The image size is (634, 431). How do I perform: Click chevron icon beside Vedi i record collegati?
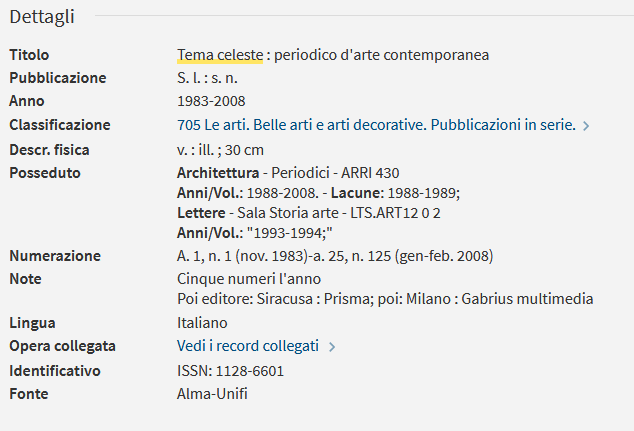point(332,347)
